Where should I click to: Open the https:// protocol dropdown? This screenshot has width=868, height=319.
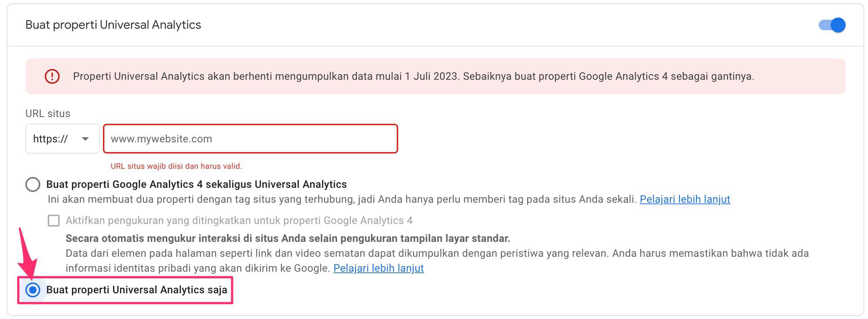(x=62, y=139)
